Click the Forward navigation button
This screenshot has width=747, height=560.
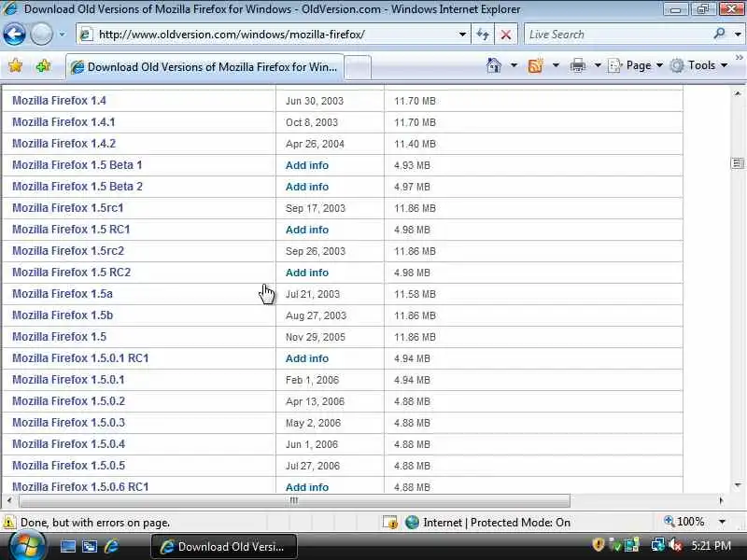tap(41, 35)
